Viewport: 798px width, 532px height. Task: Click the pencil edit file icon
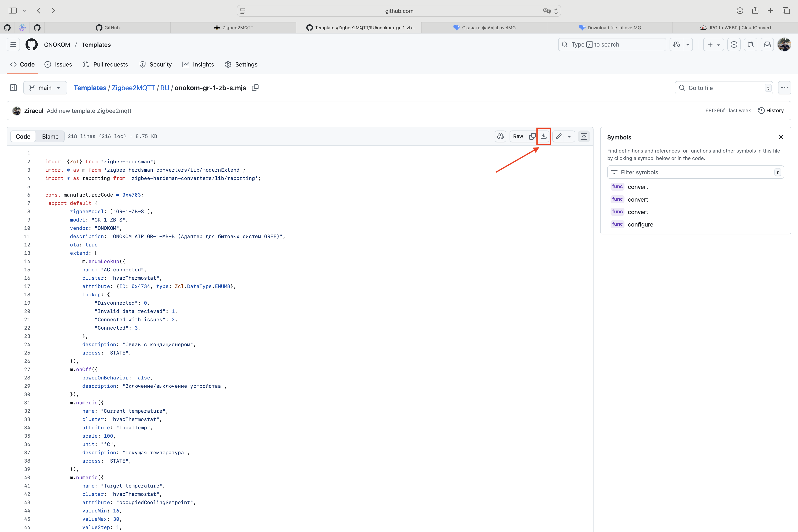click(558, 136)
